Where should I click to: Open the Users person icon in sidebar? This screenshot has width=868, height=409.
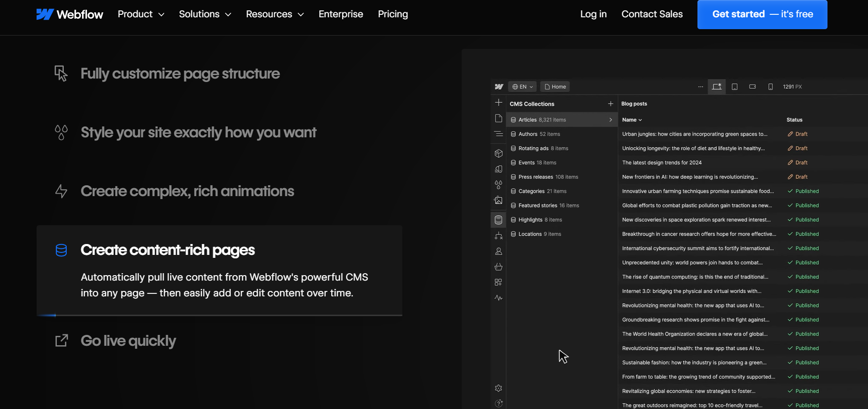point(498,251)
